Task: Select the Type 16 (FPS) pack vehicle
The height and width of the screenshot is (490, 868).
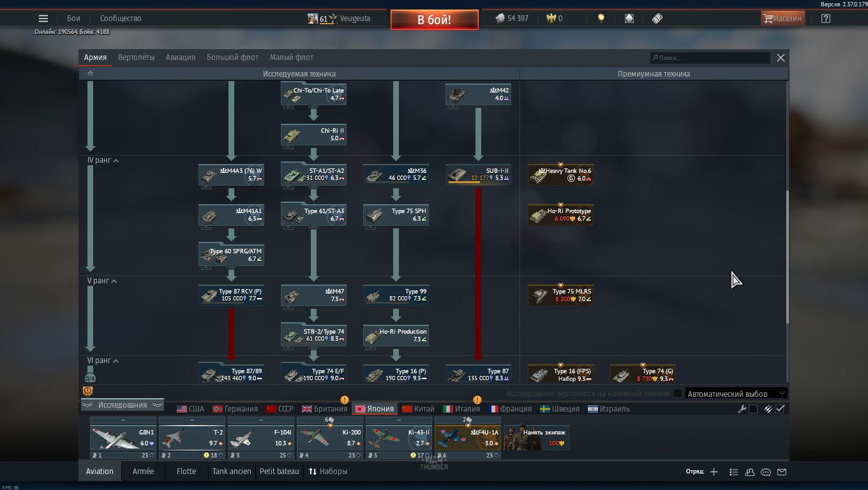Action: pos(560,374)
